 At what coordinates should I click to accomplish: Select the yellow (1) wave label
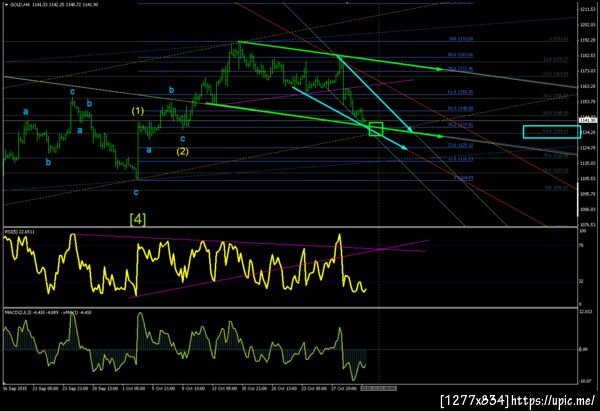pos(138,111)
